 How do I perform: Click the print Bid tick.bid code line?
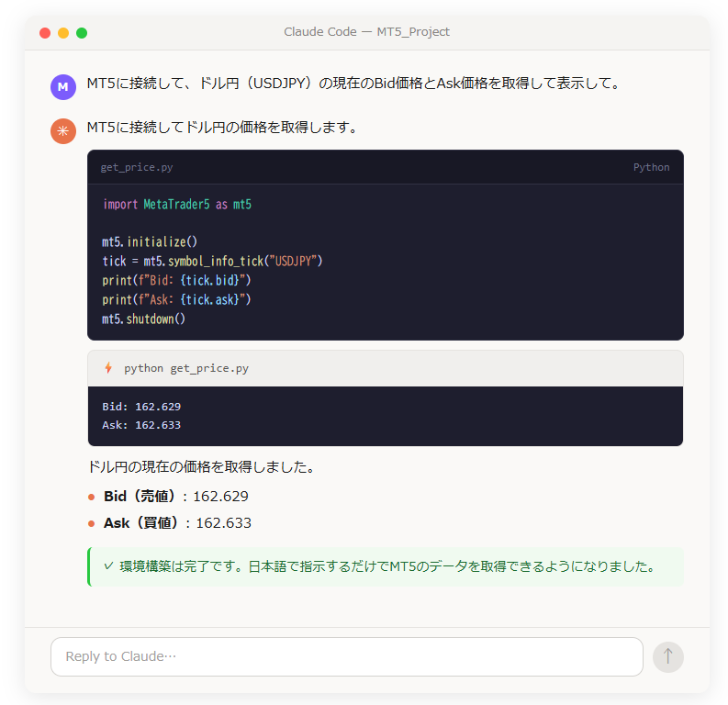click(176, 280)
